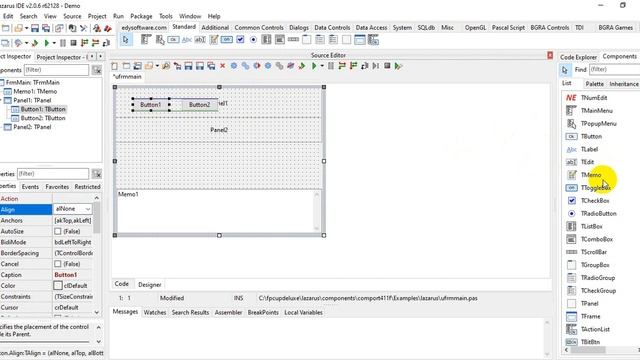This screenshot has width=640, height=360.
Task: Switch to the Common Controls palette tab
Action: [x=259, y=27]
